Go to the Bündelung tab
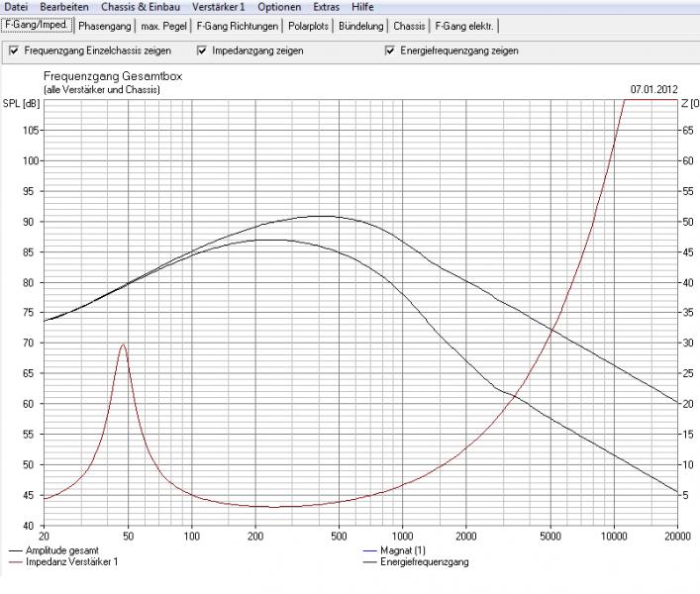This screenshot has width=700, height=594. (x=362, y=26)
